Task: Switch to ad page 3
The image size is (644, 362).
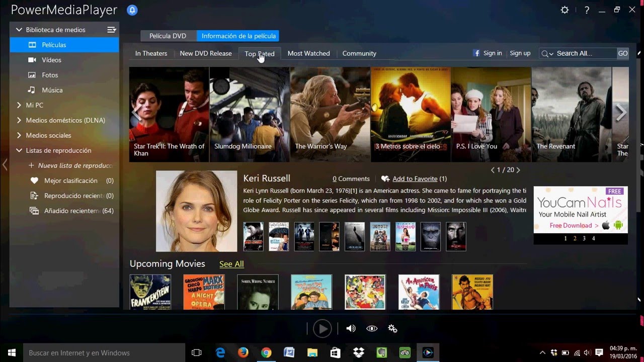Action: (584, 239)
